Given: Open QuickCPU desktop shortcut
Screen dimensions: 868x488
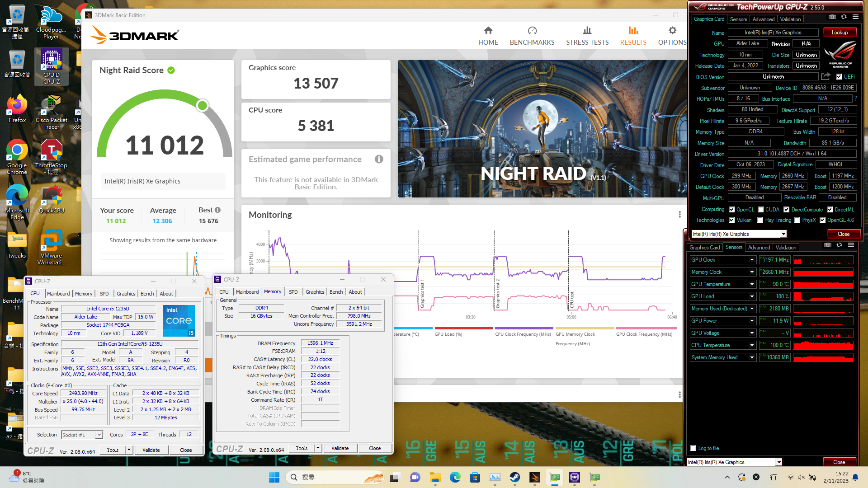Looking at the screenshot, I should 52,199.
